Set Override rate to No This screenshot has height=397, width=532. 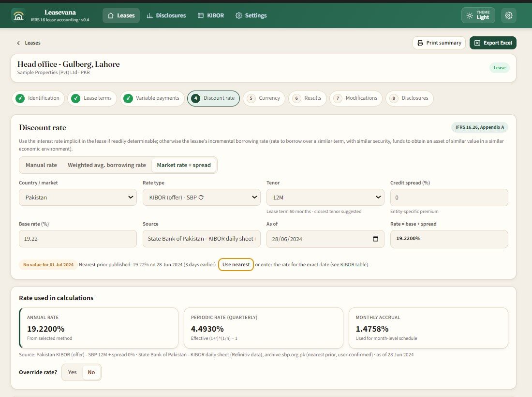coord(91,372)
